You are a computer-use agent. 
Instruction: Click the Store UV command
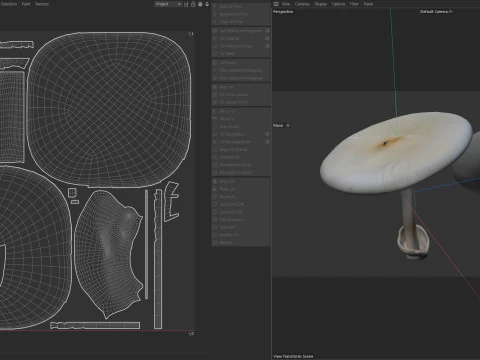pyautogui.click(x=241, y=228)
